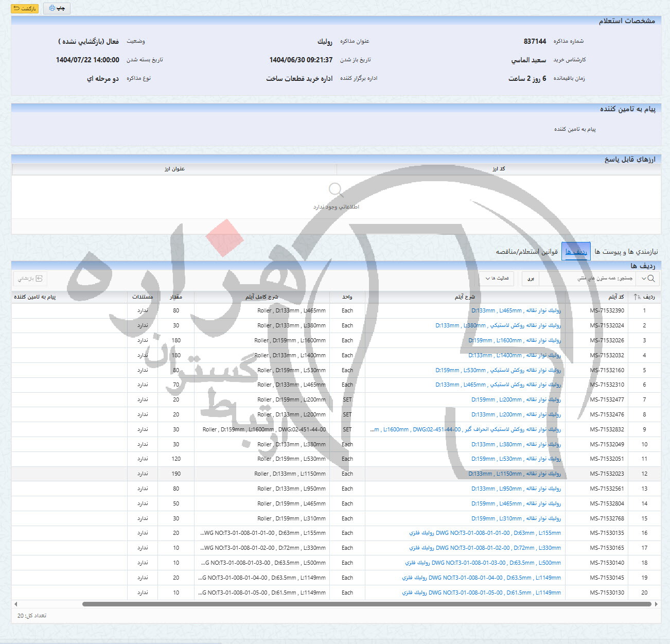Click the برو (Go) search button
Screen dimensions: 670x644
point(531,279)
